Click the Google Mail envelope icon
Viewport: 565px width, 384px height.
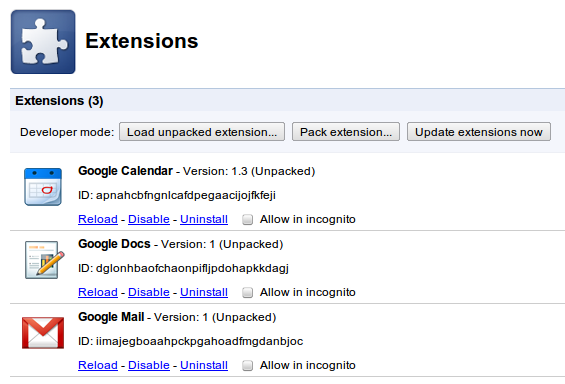pos(43,332)
